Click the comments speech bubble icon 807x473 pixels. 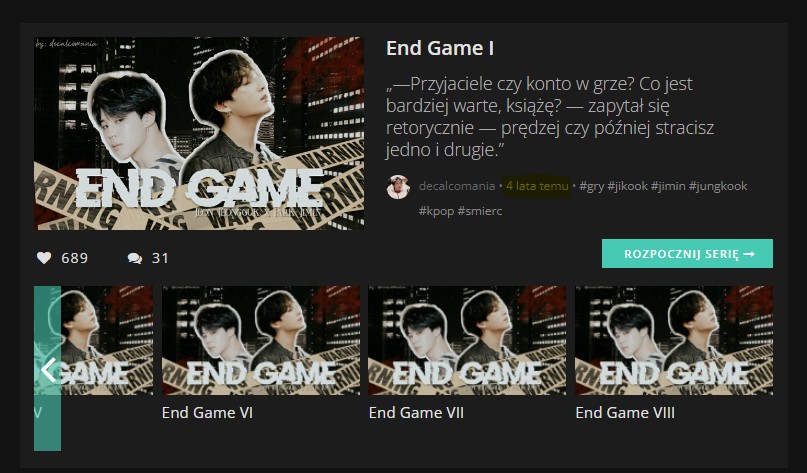pyautogui.click(x=135, y=258)
